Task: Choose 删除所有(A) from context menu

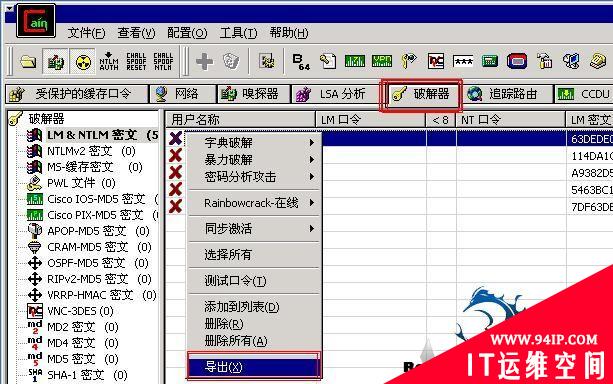Action: (255, 341)
